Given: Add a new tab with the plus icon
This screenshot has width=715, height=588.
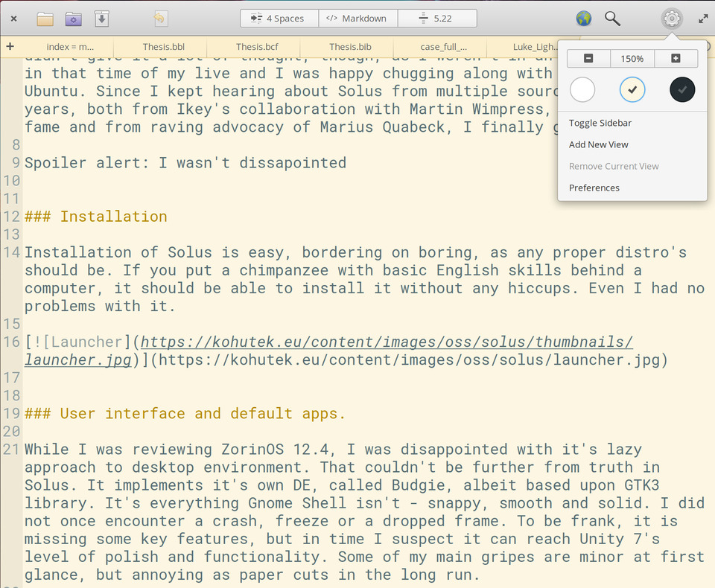Looking at the screenshot, I should click(10, 46).
